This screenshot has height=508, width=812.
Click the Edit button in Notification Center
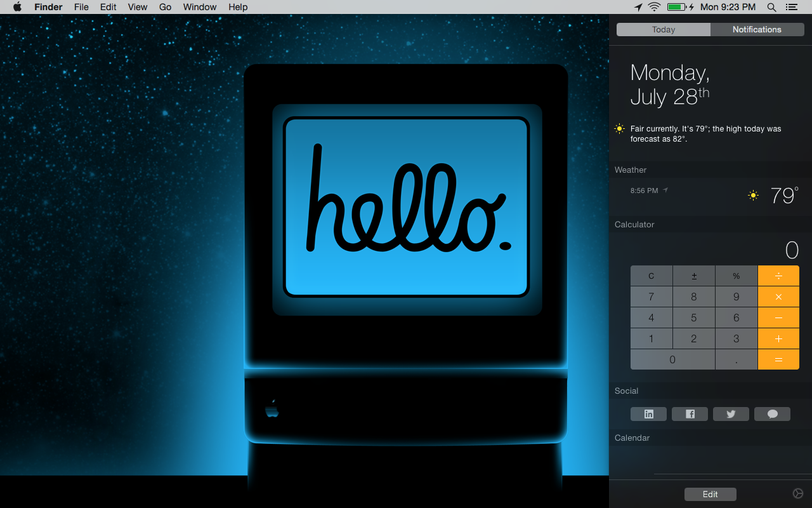(x=710, y=494)
